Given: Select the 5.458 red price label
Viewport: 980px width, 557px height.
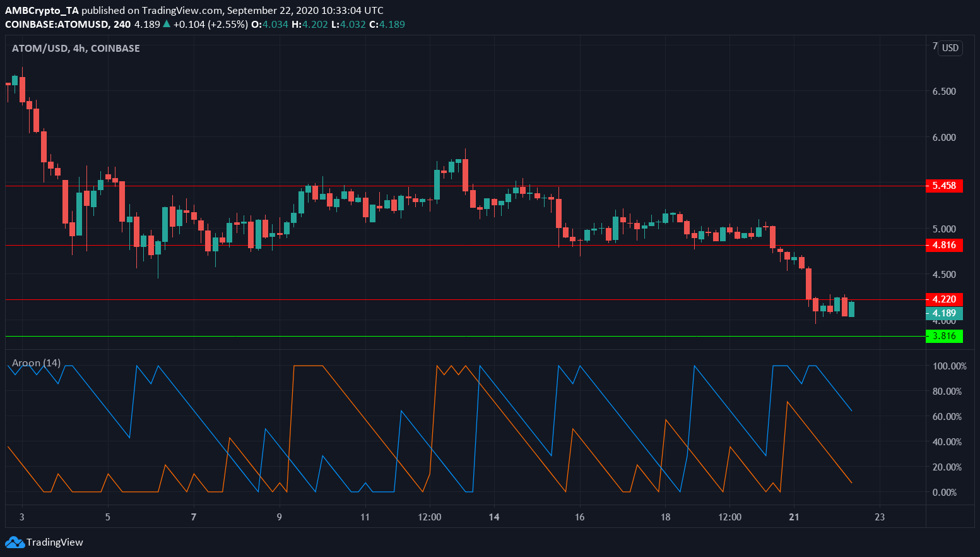Looking at the screenshot, I should 944,186.
